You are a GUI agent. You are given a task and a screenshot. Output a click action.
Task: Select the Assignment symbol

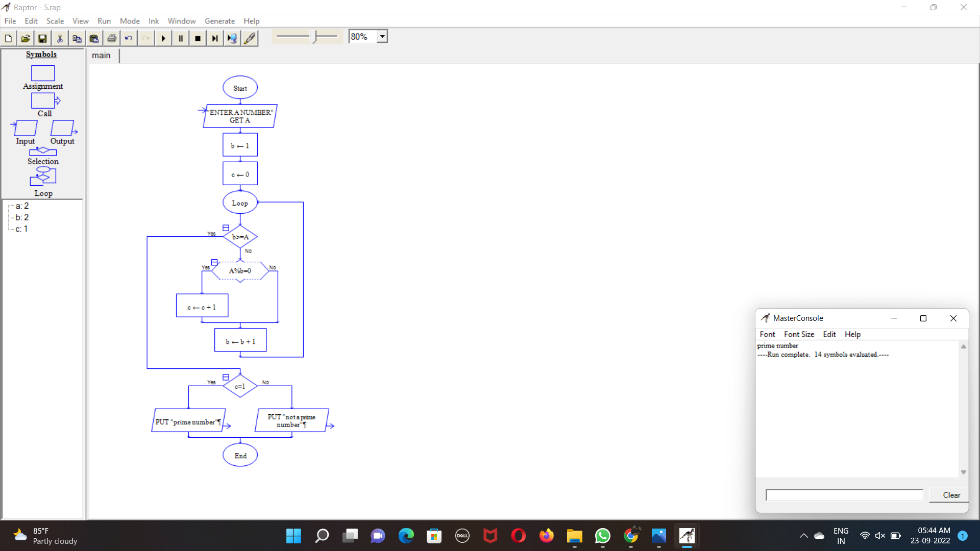pyautogui.click(x=43, y=73)
